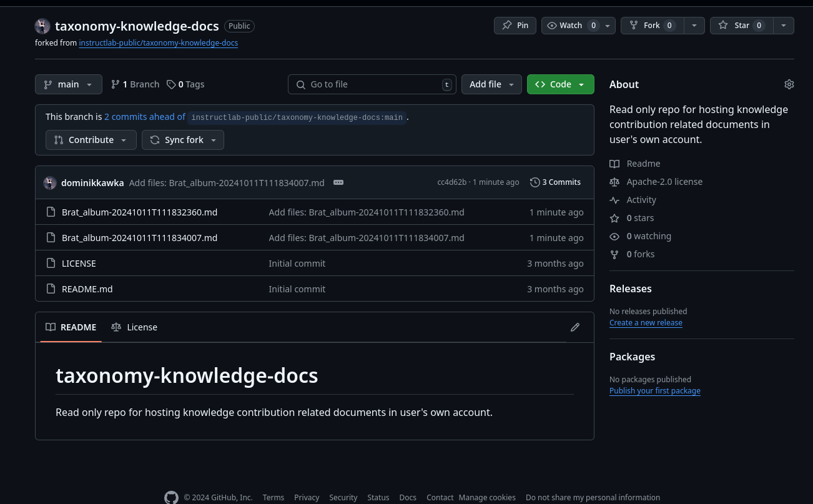Click the GitHub logo in the footer
813x504 pixels.
coord(171,497)
